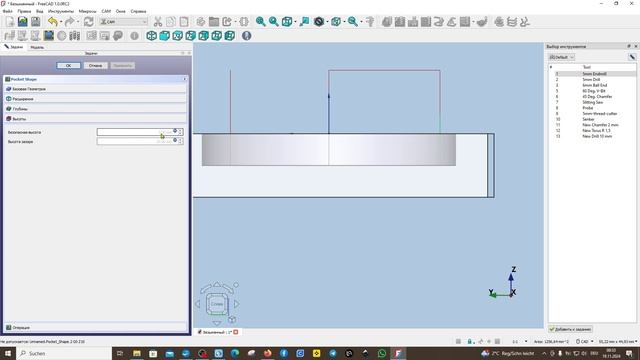Open the undo history dropdown arrow
The height and width of the screenshot is (360, 640).
(61, 22)
